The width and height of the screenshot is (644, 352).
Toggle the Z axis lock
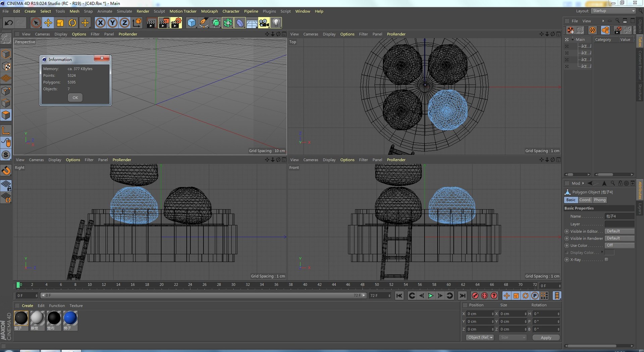click(124, 23)
